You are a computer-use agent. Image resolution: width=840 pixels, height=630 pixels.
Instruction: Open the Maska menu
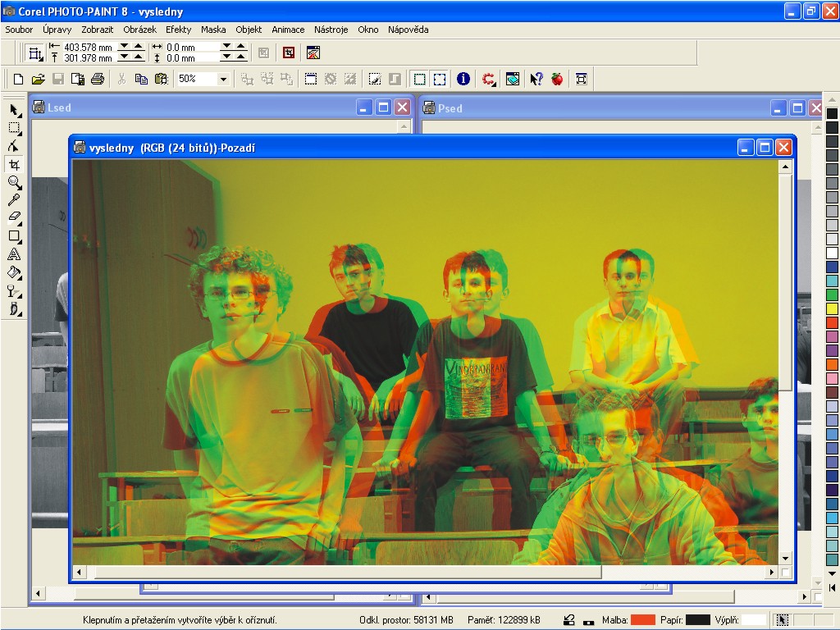pyautogui.click(x=213, y=30)
